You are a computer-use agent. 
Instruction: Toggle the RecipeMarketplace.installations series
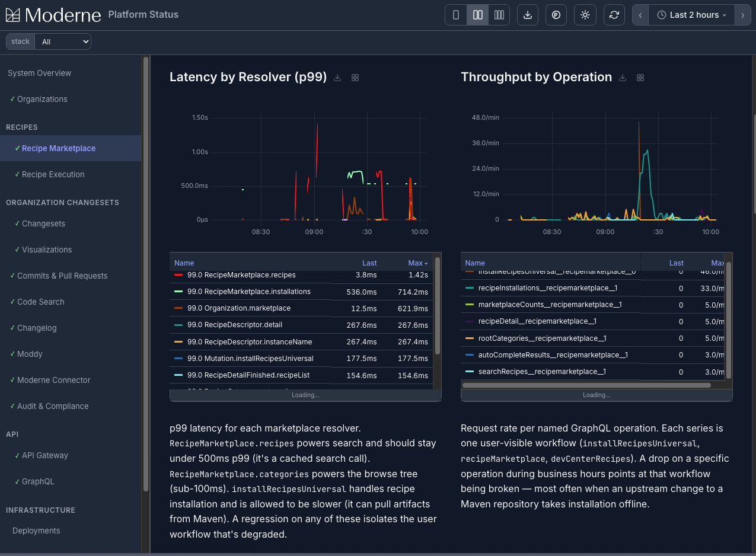[249, 292]
